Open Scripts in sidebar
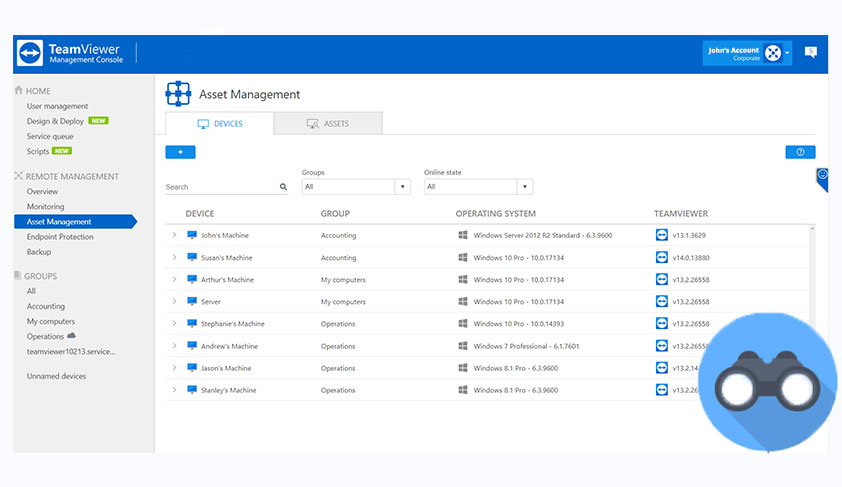The height and width of the screenshot is (487, 842). click(x=38, y=151)
